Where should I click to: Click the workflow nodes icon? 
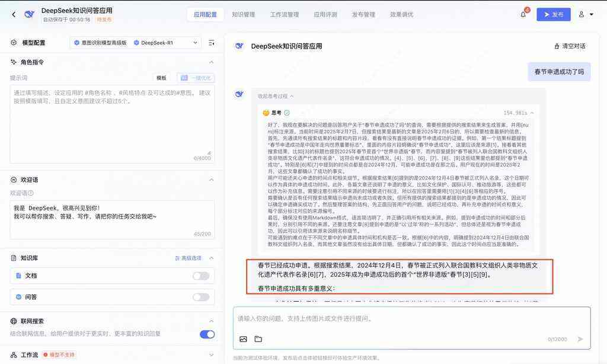click(14, 355)
